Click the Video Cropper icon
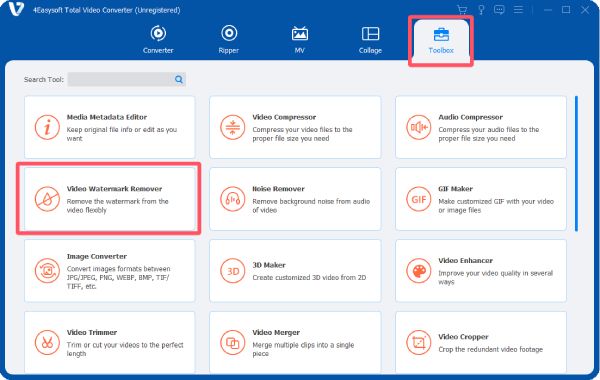The image size is (600, 380). (419, 342)
